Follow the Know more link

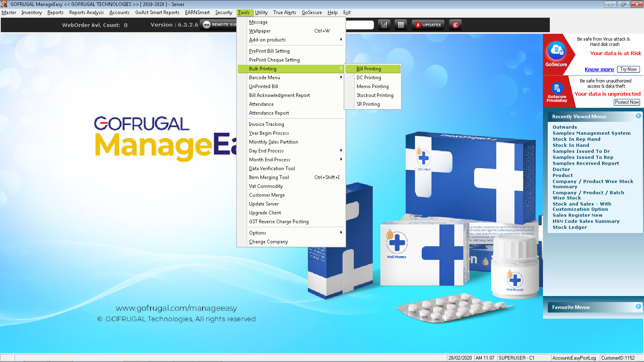[x=599, y=70]
